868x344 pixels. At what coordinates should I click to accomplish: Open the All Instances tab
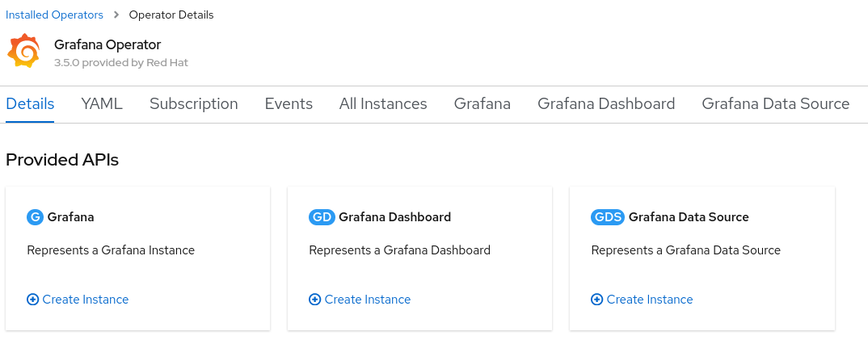383,104
